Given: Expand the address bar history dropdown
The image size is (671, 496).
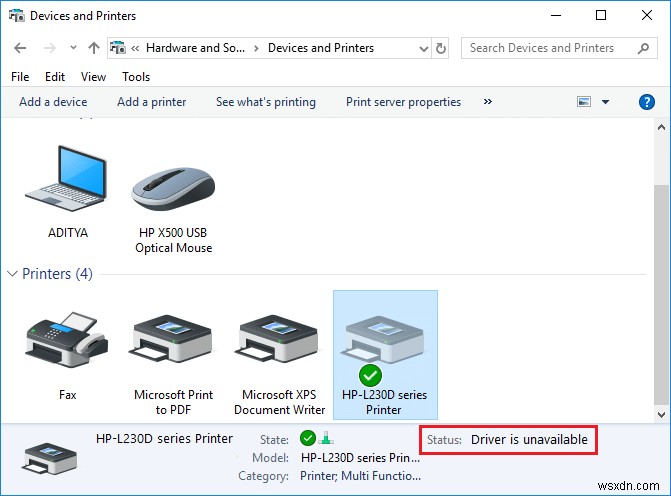Looking at the screenshot, I should pyautogui.click(x=424, y=48).
